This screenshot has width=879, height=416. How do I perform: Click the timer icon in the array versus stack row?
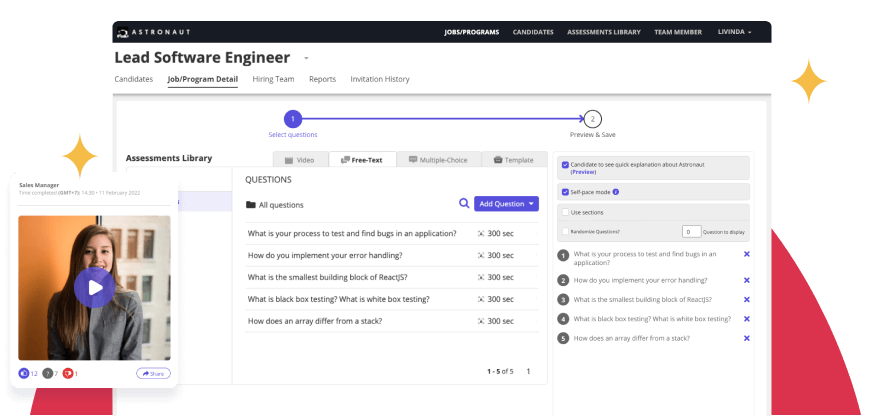click(x=480, y=321)
